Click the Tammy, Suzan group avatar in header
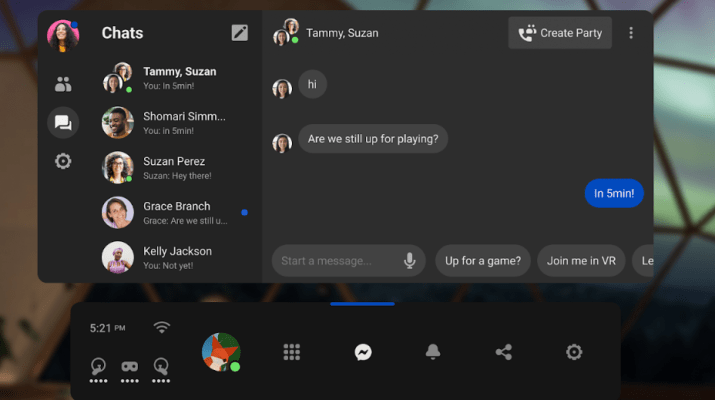 tap(286, 32)
